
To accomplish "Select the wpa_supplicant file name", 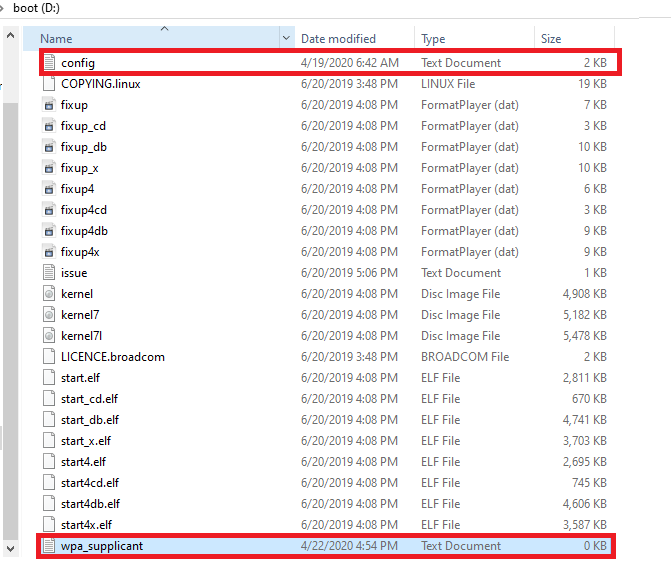I will (102, 546).
